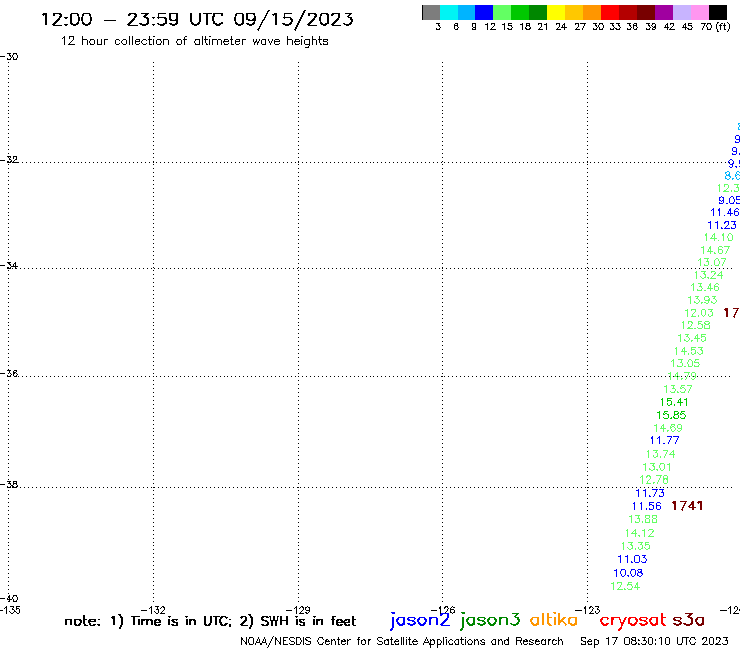Click the 13.88 wave height reading
This screenshot has height=650, width=740.
[x=643, y=519]
